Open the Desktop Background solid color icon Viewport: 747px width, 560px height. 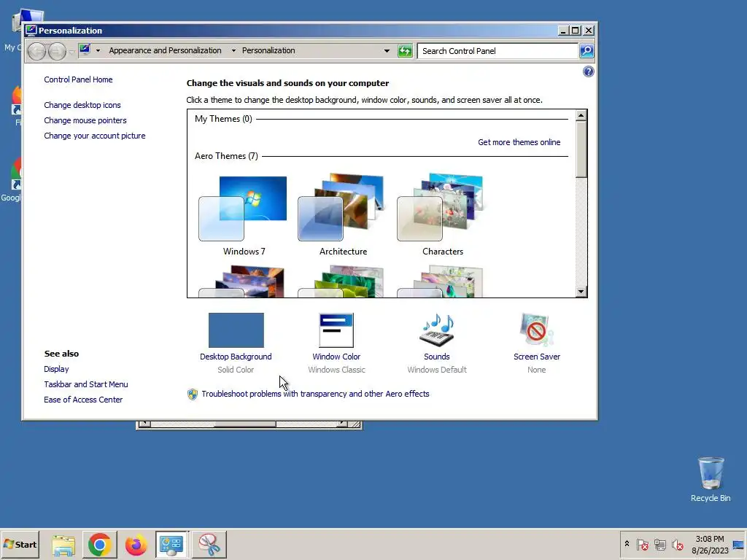coord(236,330)
